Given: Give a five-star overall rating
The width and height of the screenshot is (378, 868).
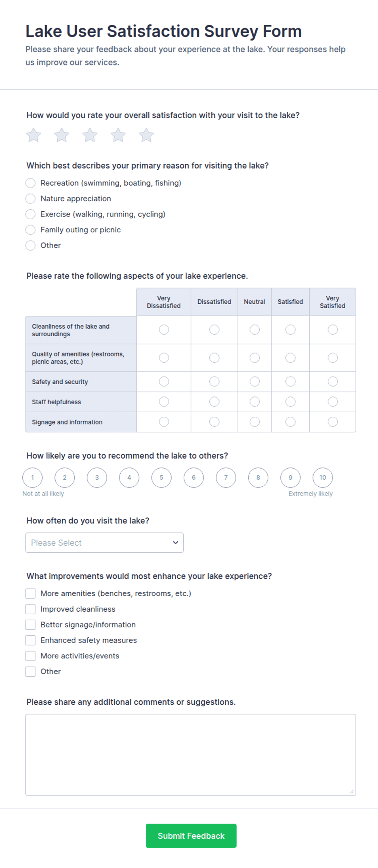Looking at the screenshot, I should tap(146, 135).
